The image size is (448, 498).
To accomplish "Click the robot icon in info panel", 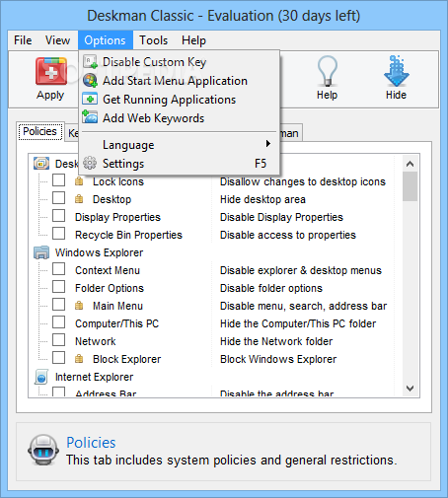I will pyautogui.click(x=43, y=451).
